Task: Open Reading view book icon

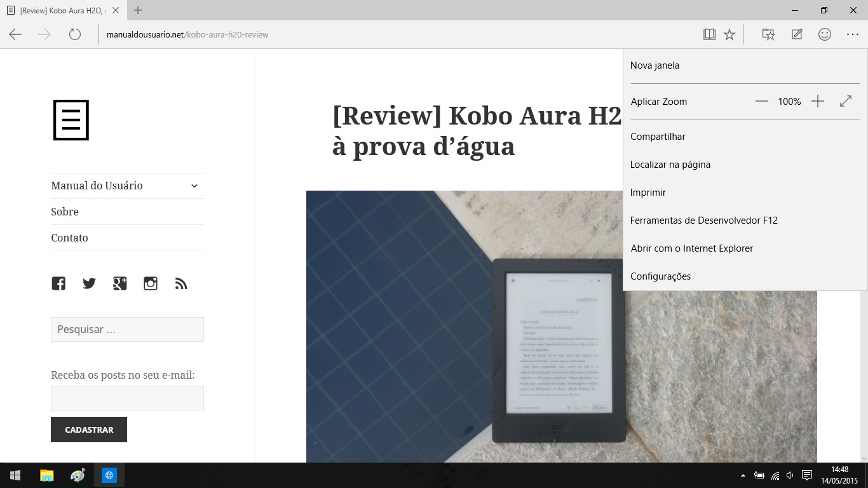Action: pyautogui.click(x=709, y=34)
